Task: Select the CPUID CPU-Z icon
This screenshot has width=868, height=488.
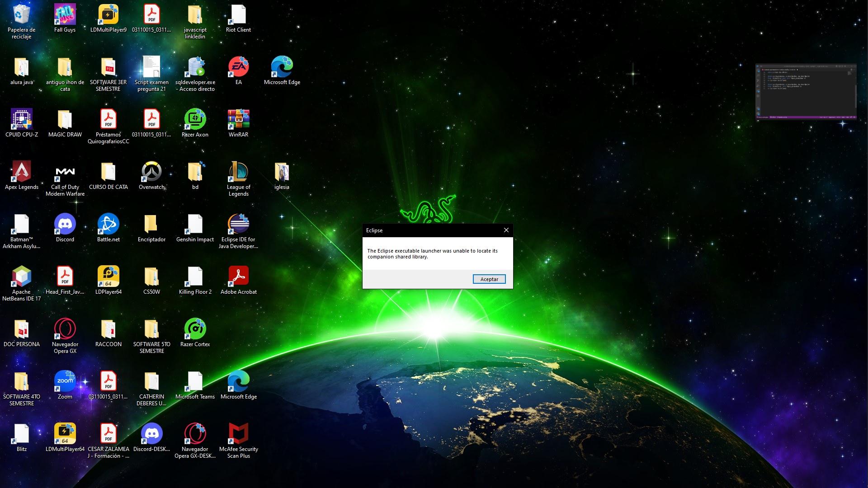Action: (21, 123)
